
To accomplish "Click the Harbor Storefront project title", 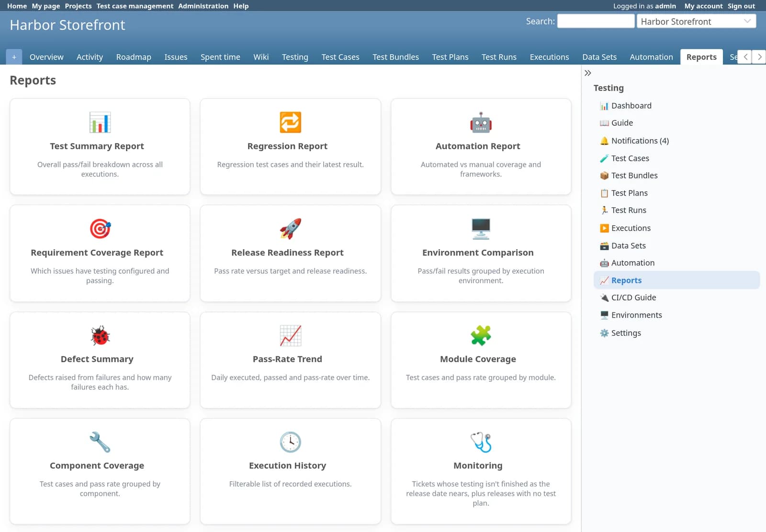I will [x=68, y=25].
